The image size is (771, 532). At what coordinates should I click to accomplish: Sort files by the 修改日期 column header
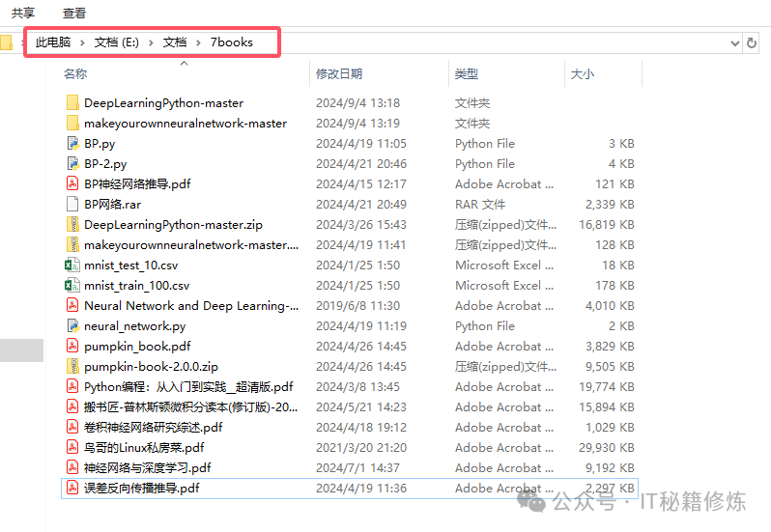coord(339,73)
